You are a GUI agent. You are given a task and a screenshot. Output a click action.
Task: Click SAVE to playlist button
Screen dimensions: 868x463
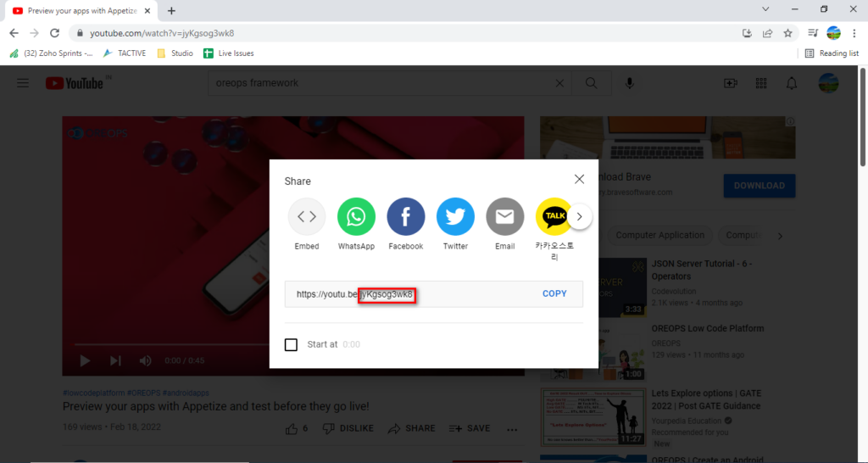click(x=470, y=429)
